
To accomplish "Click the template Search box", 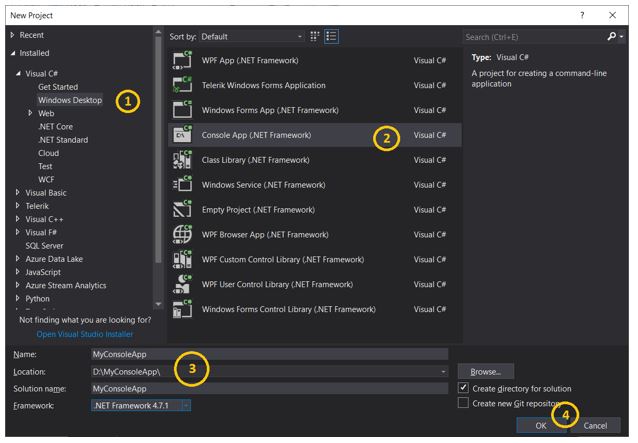I will (533, 37).
